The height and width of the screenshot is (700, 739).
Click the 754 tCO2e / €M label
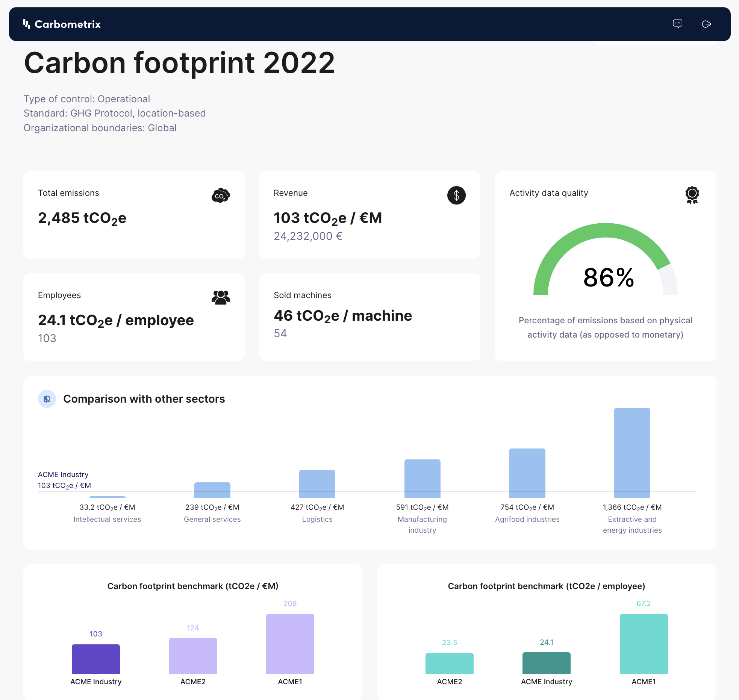coord(527,508)
